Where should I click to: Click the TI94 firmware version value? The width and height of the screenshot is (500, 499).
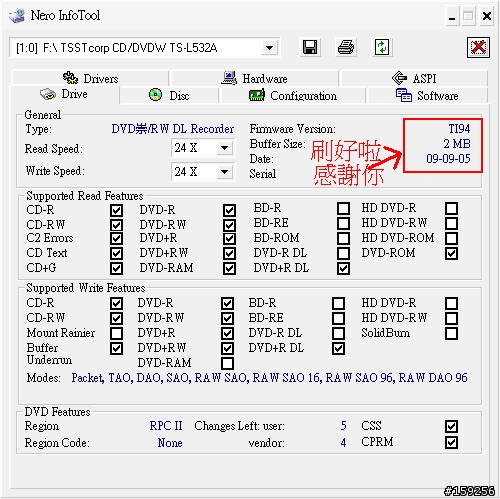click(459, 129)
